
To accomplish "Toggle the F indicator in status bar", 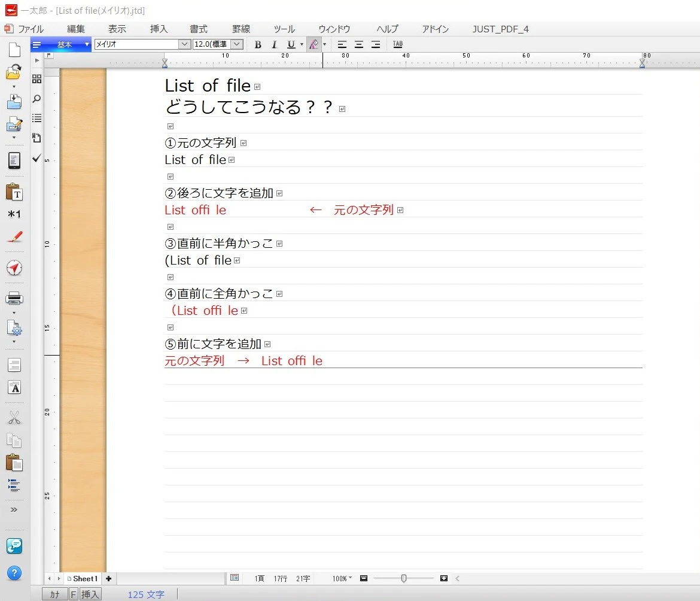I will tap(74, 594).
